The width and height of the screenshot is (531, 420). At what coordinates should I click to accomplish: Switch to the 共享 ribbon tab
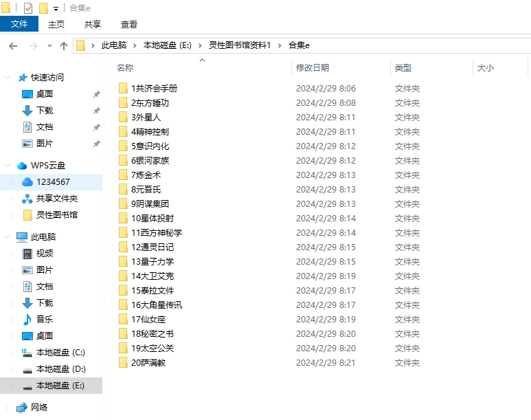pyautogui.click(x=93, y=25)
